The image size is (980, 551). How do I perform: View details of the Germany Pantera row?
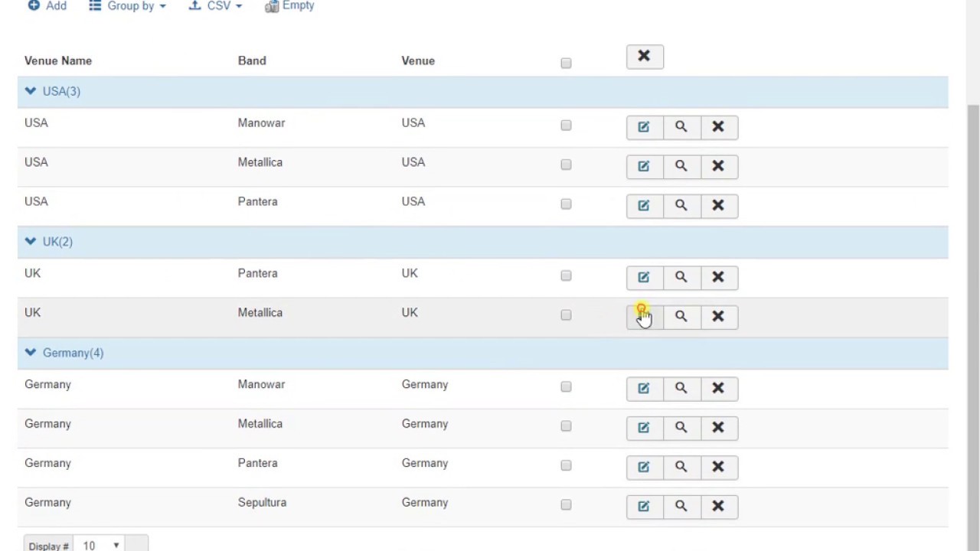(681, 467)
